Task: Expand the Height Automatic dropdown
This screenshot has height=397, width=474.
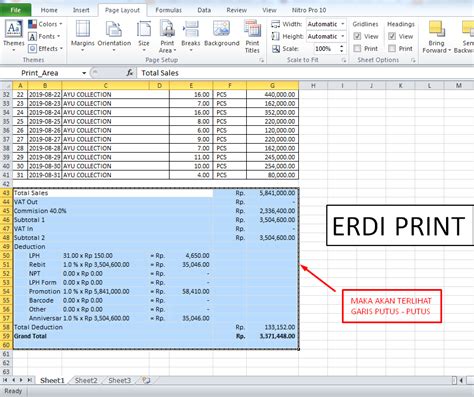Action: (343, 36)
